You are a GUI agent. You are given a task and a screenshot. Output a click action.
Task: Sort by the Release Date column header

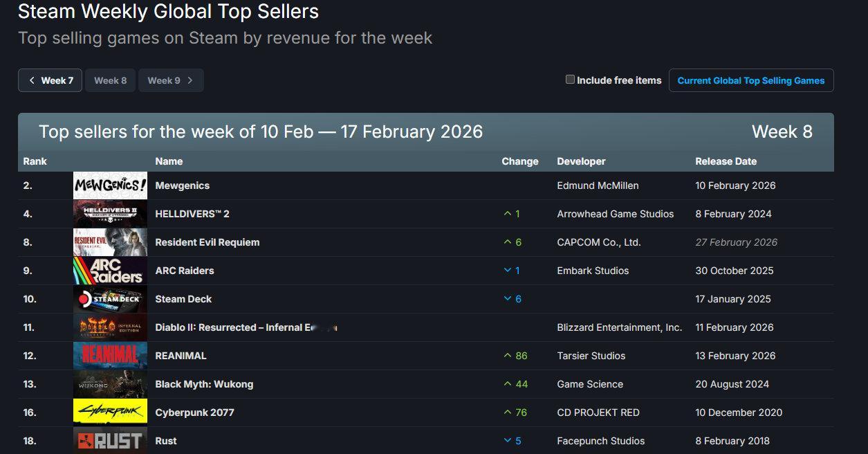726,161
